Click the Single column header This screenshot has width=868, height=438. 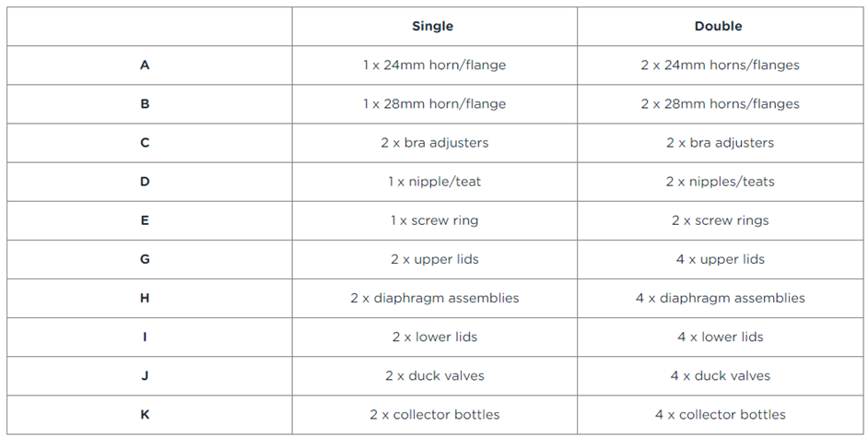coord(432,26)
